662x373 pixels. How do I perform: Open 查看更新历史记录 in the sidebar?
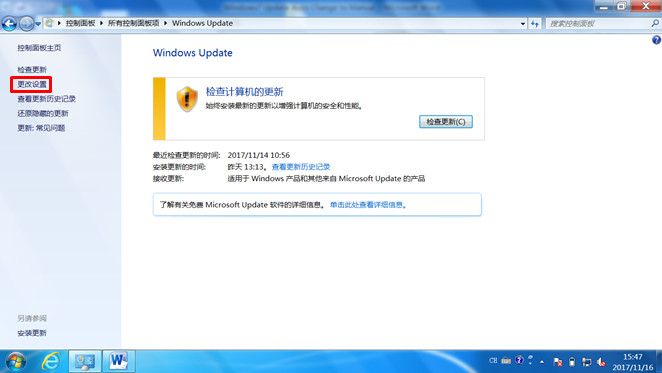tap(46, 99)
